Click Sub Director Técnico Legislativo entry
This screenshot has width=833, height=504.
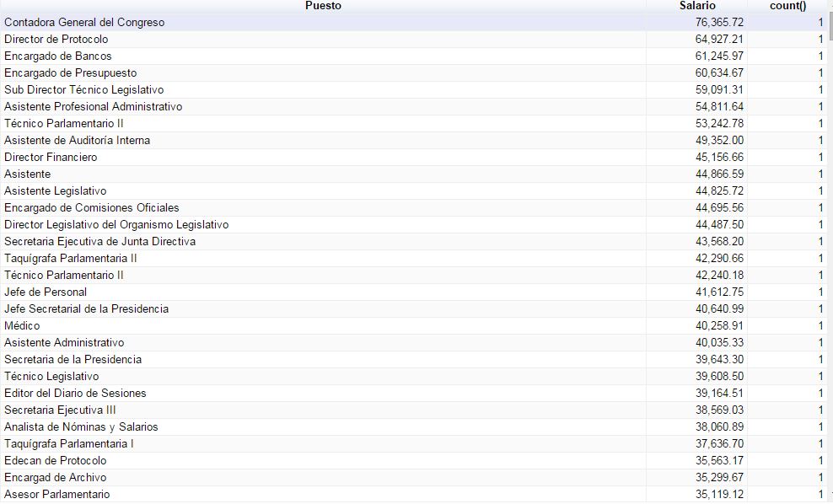84,90
